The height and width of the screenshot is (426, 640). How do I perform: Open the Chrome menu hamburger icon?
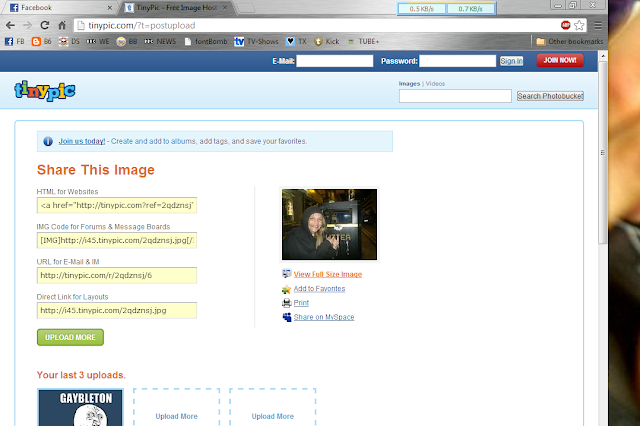(x=598, y=25)
